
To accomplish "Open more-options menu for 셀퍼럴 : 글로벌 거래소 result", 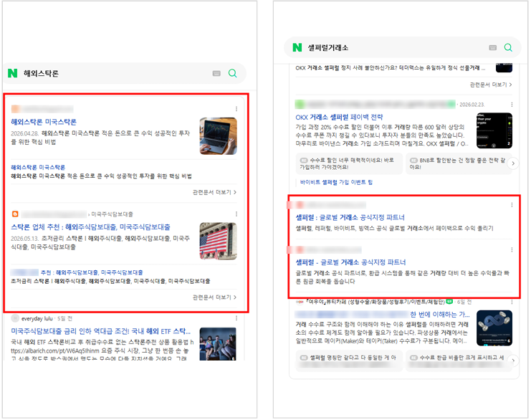I will click(x=512, y=204).
